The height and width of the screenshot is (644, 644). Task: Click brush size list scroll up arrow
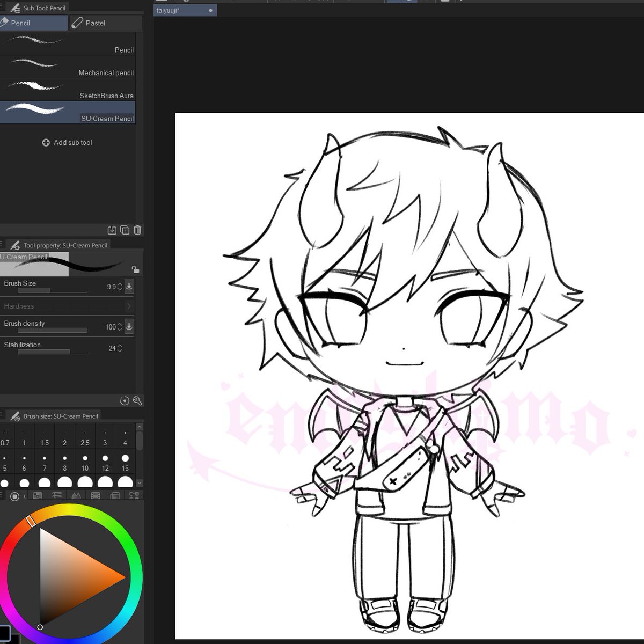tap(140, 427)
